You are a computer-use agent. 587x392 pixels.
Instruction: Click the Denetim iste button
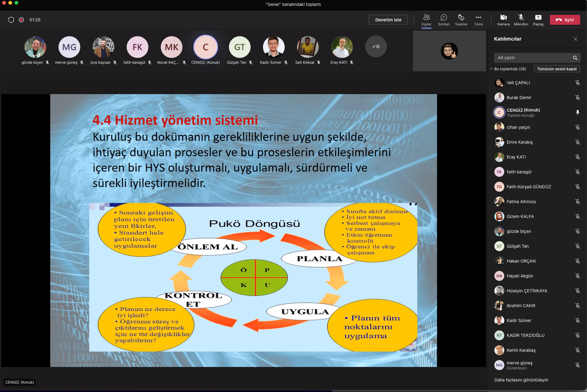click(x=388, y=20)
